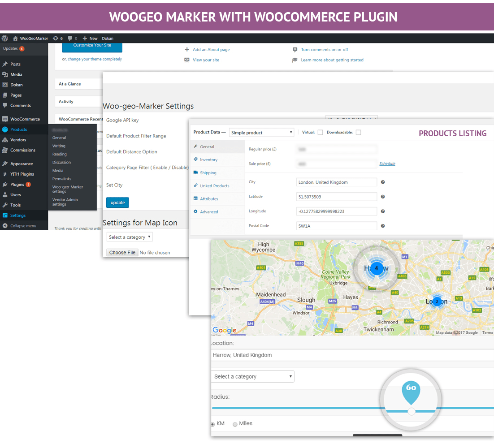This screenshot has height=448, width=494.
Task: Click the cluster marker showing 4 on map
Action: coord(376,268)
